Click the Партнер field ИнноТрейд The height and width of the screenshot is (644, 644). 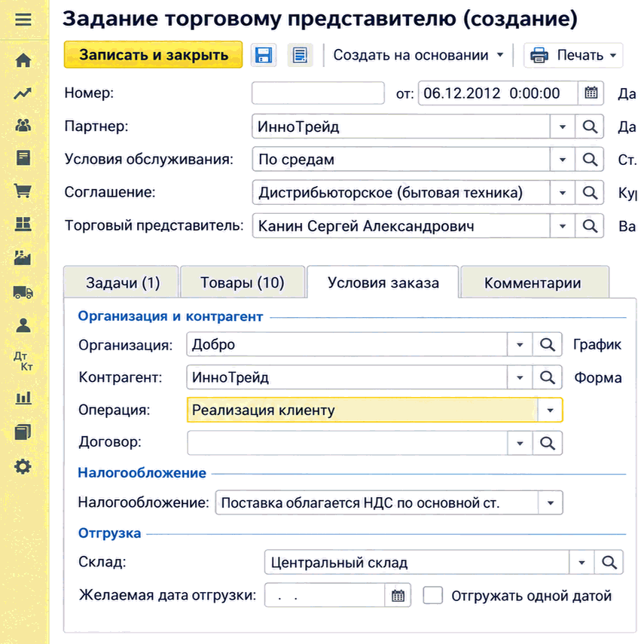point(401,127)
